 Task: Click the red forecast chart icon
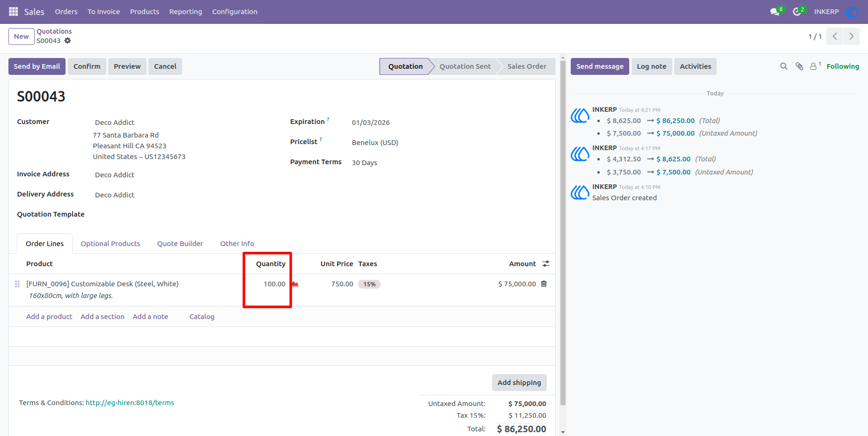(295, 284)
